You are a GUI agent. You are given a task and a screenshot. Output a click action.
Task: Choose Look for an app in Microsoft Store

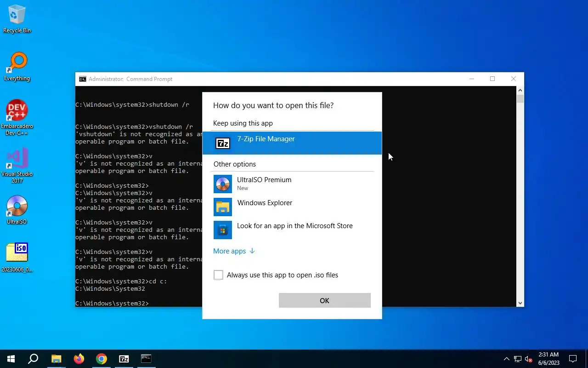(x=292, y=230)
